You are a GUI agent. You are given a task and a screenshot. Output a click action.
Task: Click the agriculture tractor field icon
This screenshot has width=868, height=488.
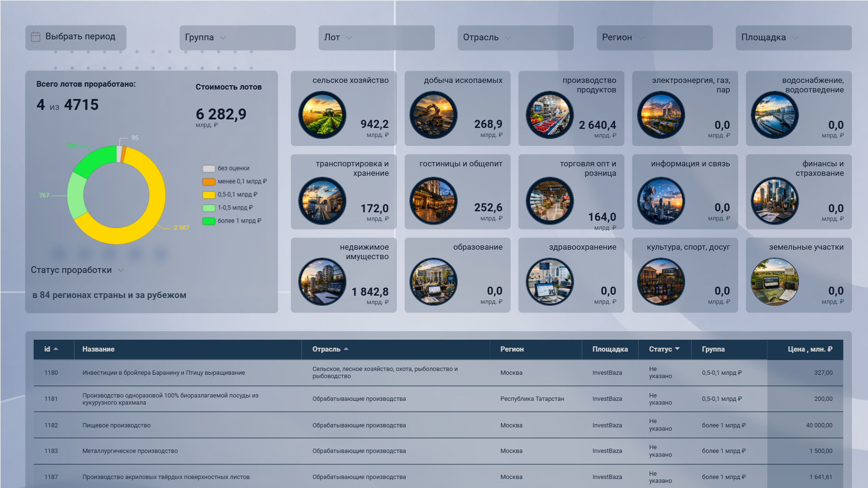[x=322, y=115]
